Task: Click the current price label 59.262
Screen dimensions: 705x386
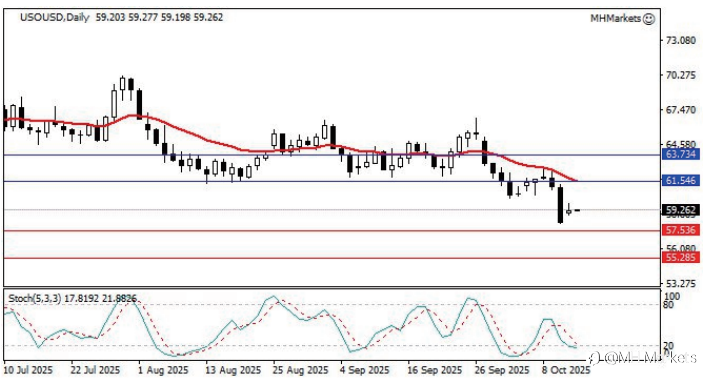Action: (681, 210)
